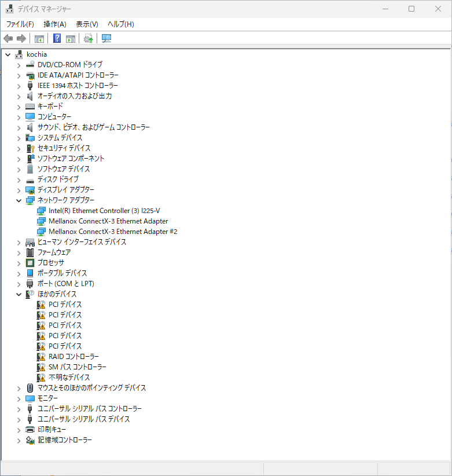Click the scan for hardware changes icon
Viewport: 452px width, 476px height.
tap(106, 39)
